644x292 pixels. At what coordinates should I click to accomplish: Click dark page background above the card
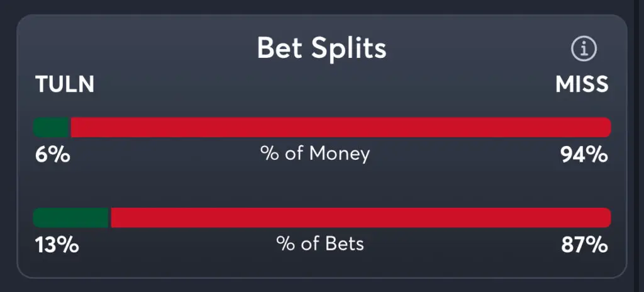click(322, 6)
